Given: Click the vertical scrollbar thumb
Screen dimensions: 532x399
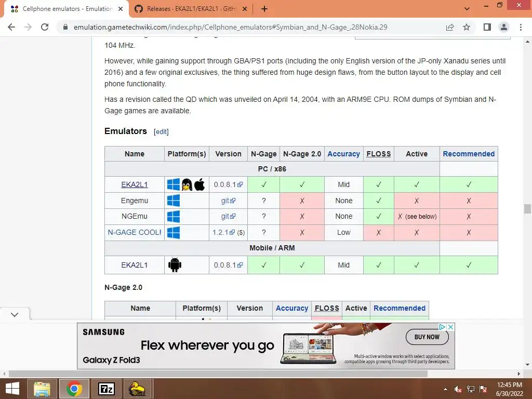Looking at the screenshot, I should point(527,209).
